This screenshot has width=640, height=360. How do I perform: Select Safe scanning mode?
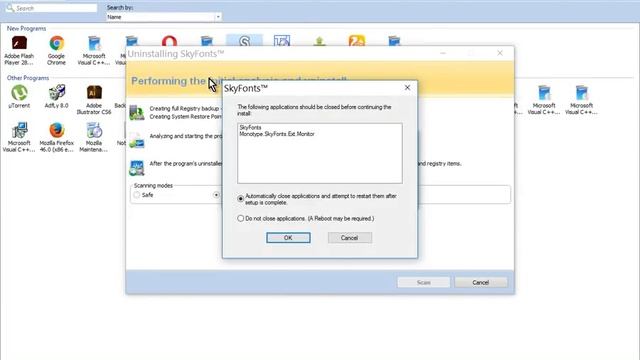[x=137, y=195]
